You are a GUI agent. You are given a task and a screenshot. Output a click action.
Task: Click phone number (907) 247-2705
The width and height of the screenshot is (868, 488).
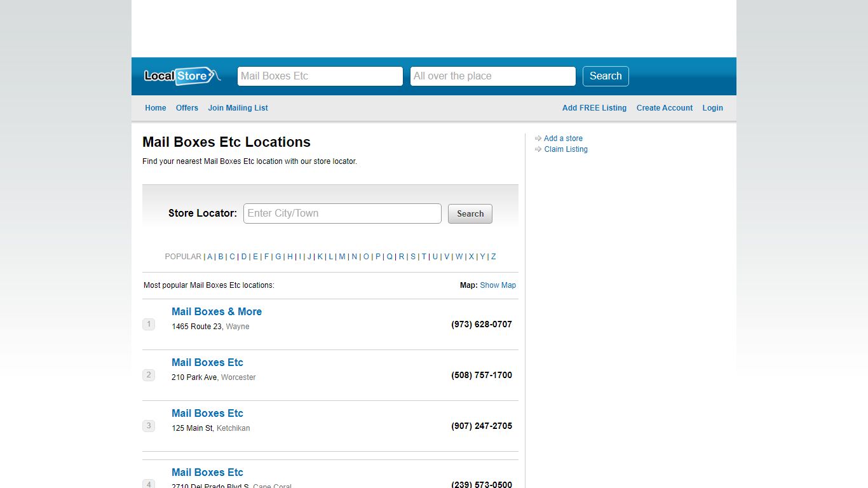(482, 426)
